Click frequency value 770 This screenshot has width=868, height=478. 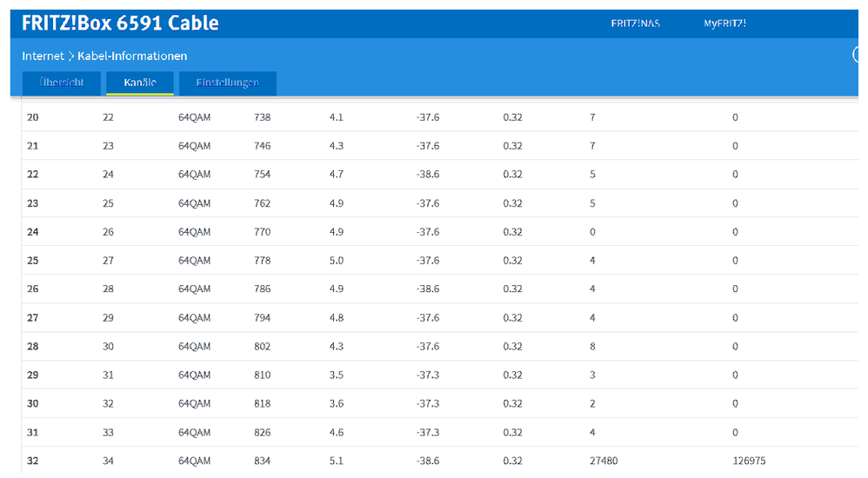coord(263,232)
